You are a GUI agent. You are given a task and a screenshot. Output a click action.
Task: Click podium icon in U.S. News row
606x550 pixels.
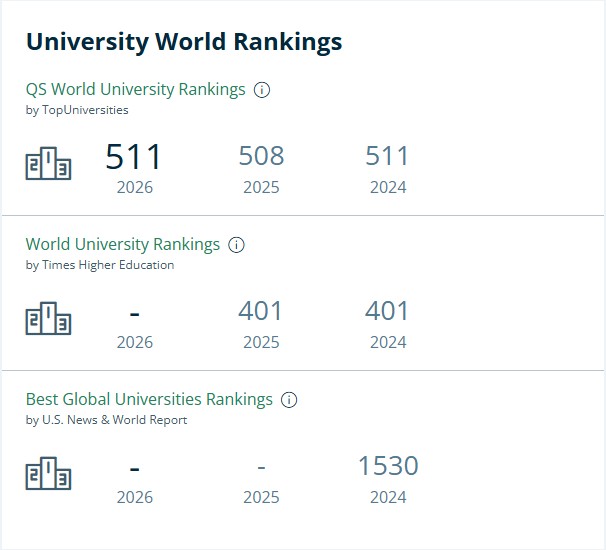48,473
